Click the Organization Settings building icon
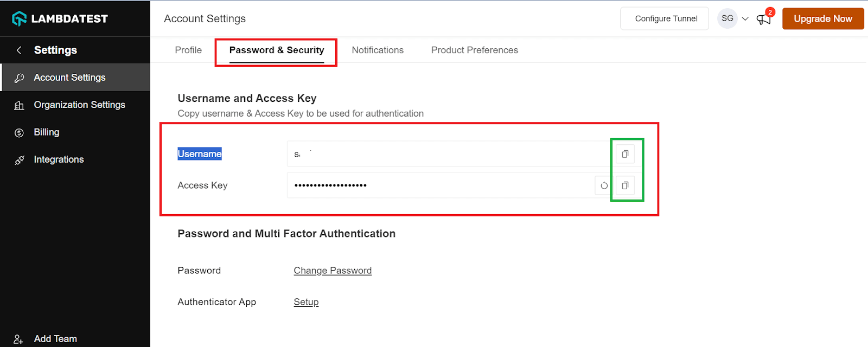 [19, 105]
